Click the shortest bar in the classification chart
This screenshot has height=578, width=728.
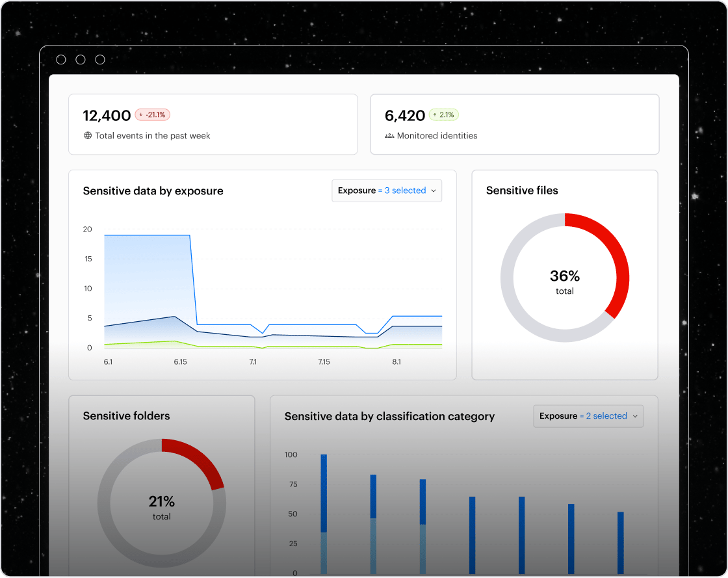tap(621, 543)
